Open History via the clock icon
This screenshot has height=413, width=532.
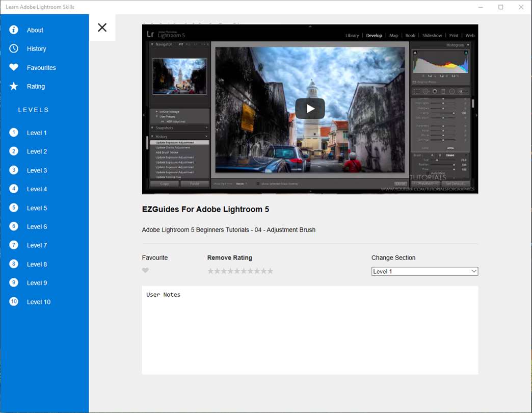pos(14,48)
